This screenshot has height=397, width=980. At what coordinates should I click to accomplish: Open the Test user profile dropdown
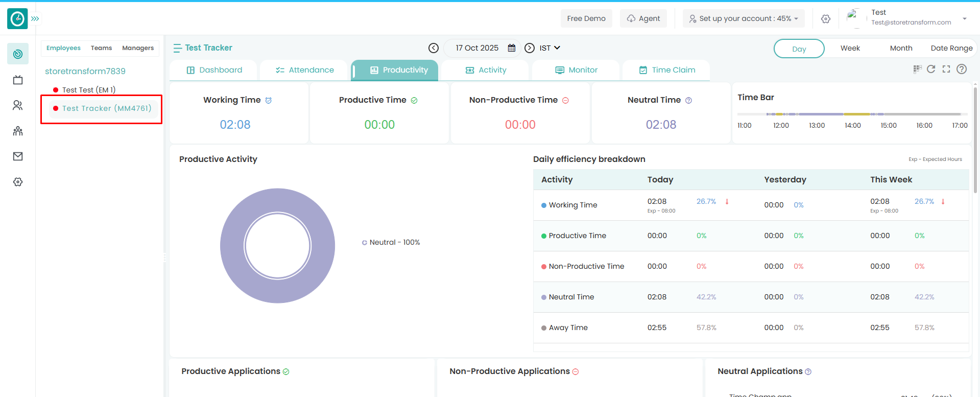(x=965, y=19)
